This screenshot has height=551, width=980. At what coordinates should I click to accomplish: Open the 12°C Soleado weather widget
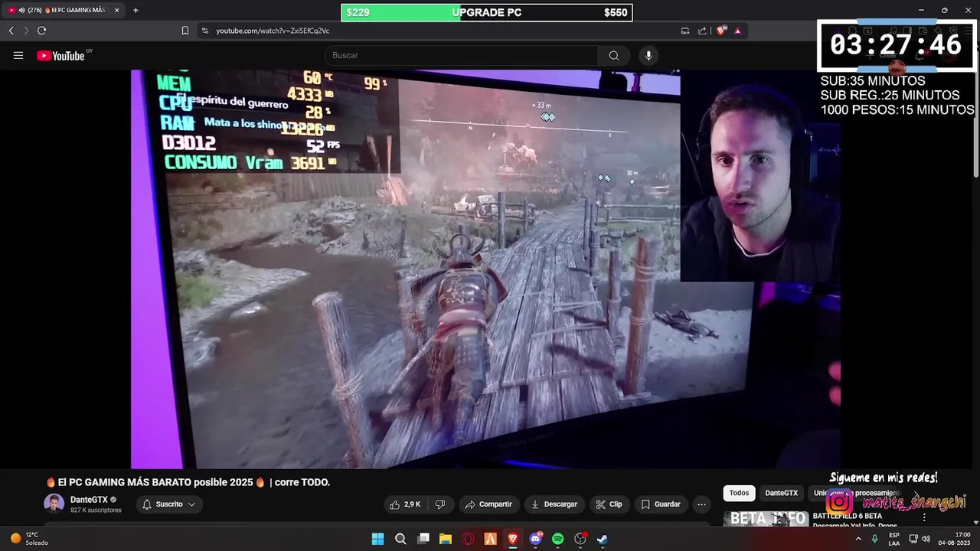tap(29, 539)
